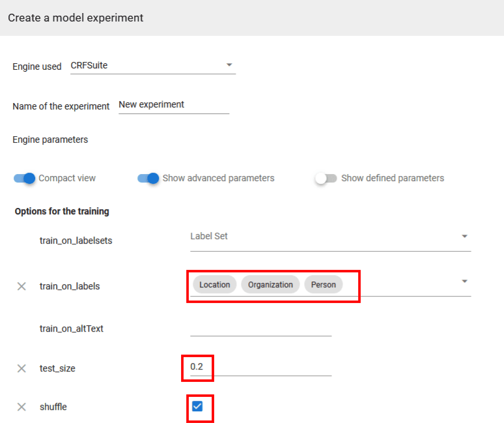Click the Options for the training heading
Image resolution: width=504 pixels, height=423 pixels.
(x=62, y=212)
